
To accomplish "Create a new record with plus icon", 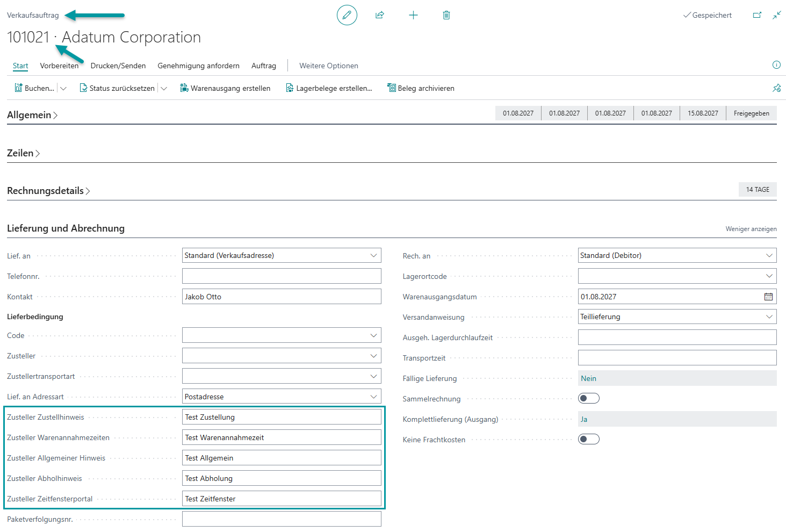I will pos(413,15).
